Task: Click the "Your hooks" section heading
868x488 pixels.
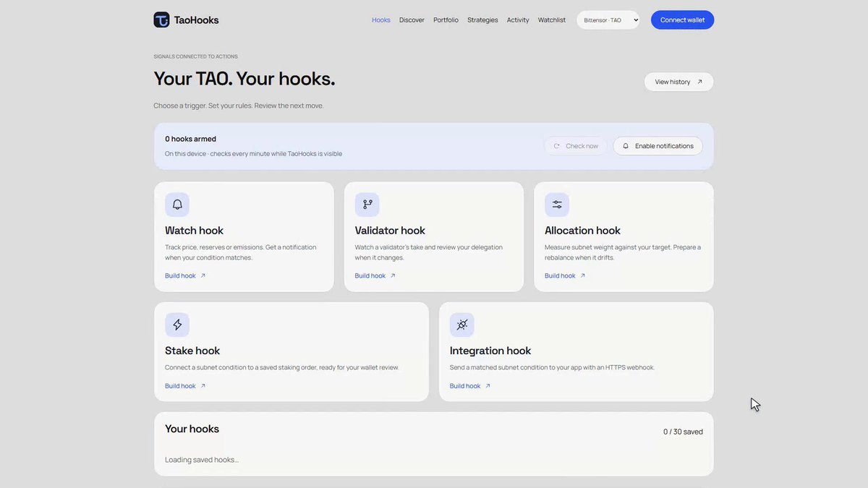Action: coord(192,429)
